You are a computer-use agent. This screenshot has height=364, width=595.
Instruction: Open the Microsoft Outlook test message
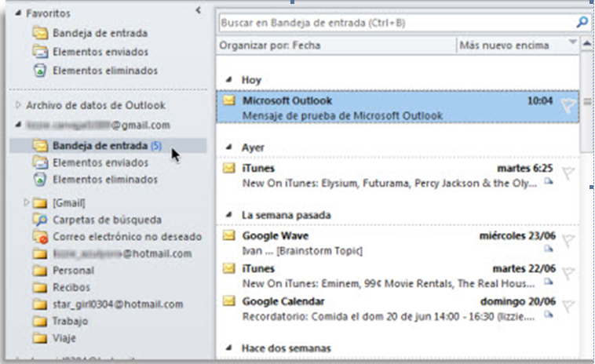398,107
